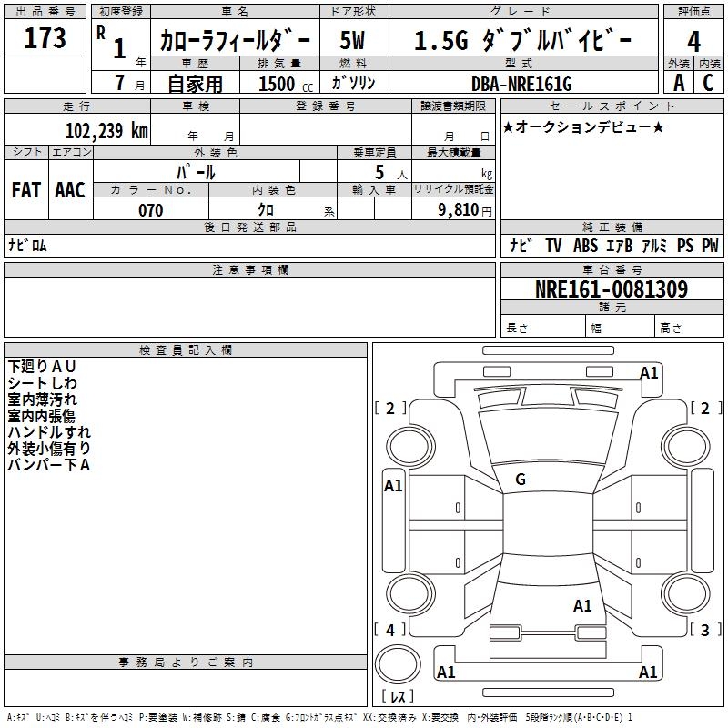Click the chassis number NRE161-0081309
This screenshot has height=728, width=728.
[612, 288]
